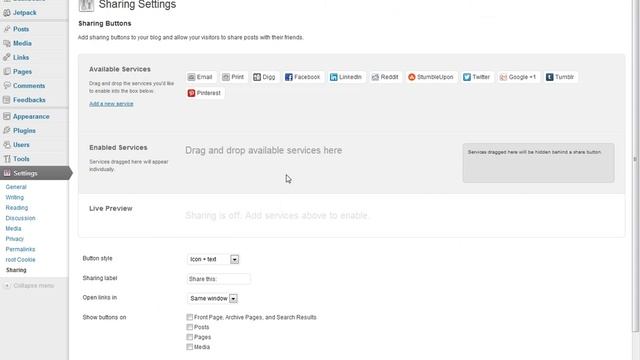
Task: Click the Twitter service icon
Action: 467,77
